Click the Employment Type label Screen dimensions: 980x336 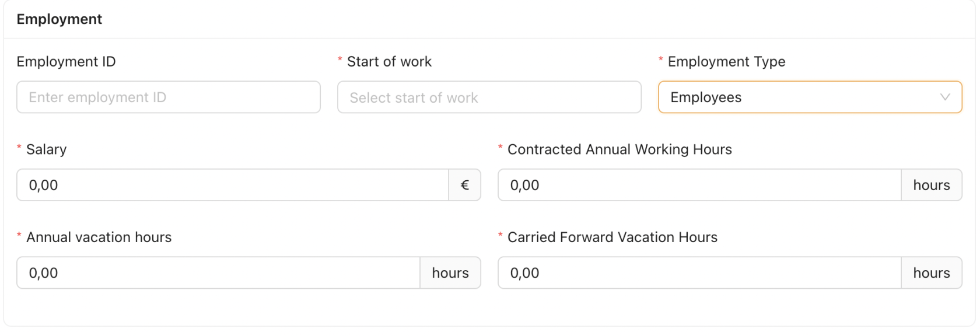coord(726,62)
